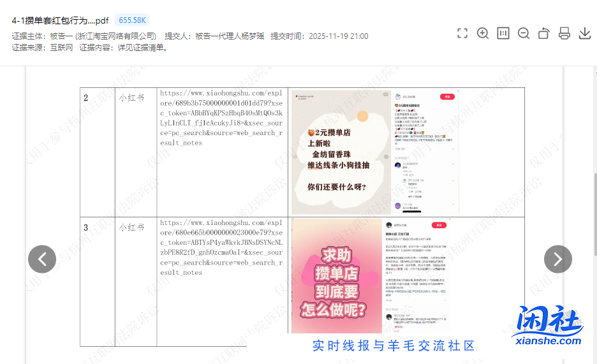
Task: Select the xiaohongshu URL in row 3
Action: pyautogui.click(x=221, y=247)
